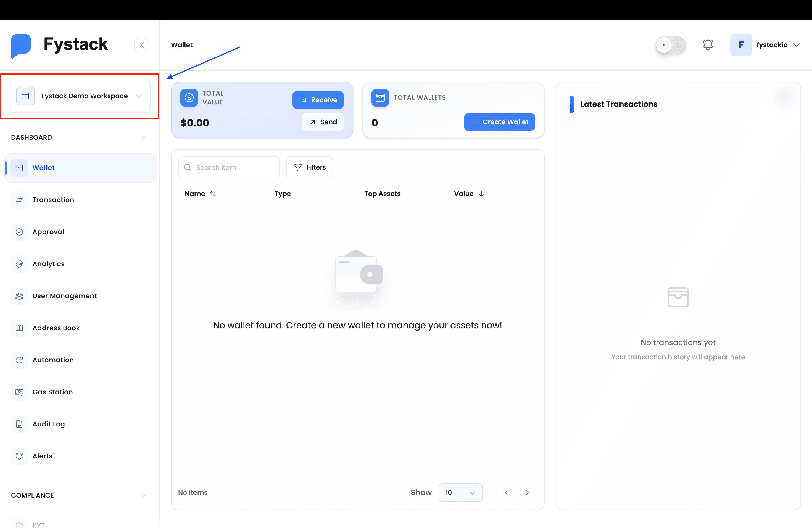Change the Show items per page to another value
Image resolution: width=812 pixels, height=528 pixels.
(460, 493)
